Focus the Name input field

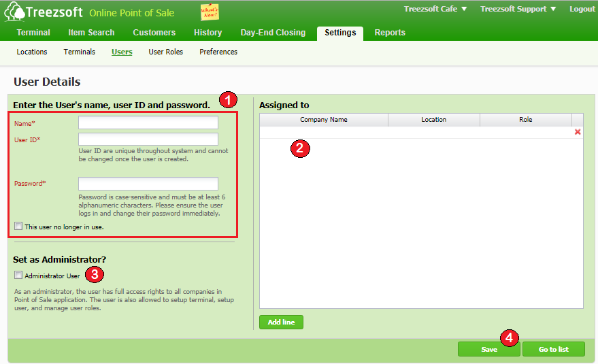(148, 122)
